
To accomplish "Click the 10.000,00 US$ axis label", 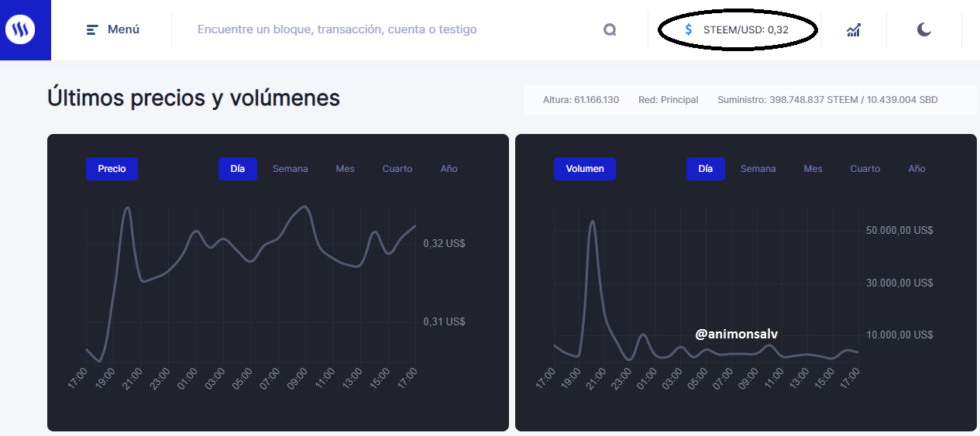I will click(899, 335).
